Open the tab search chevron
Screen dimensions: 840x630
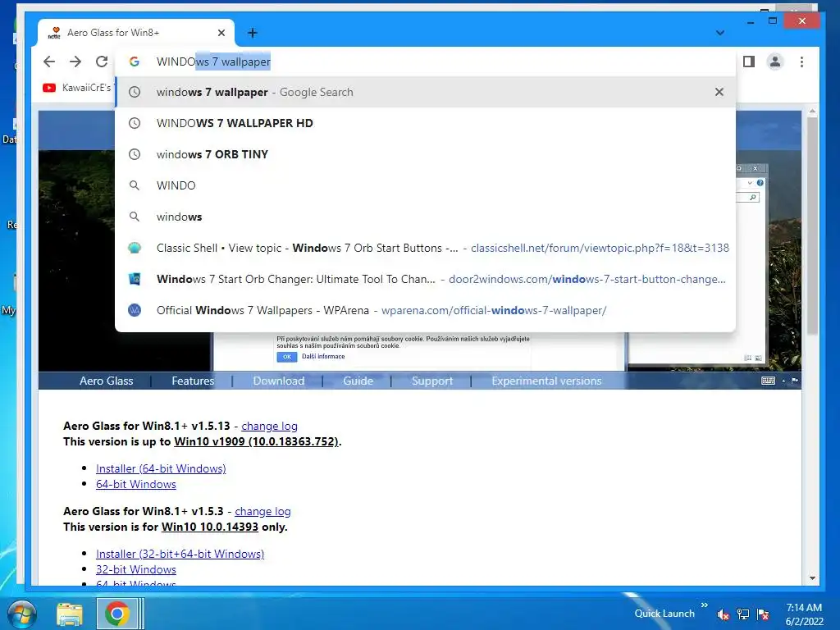click(720, 33)
